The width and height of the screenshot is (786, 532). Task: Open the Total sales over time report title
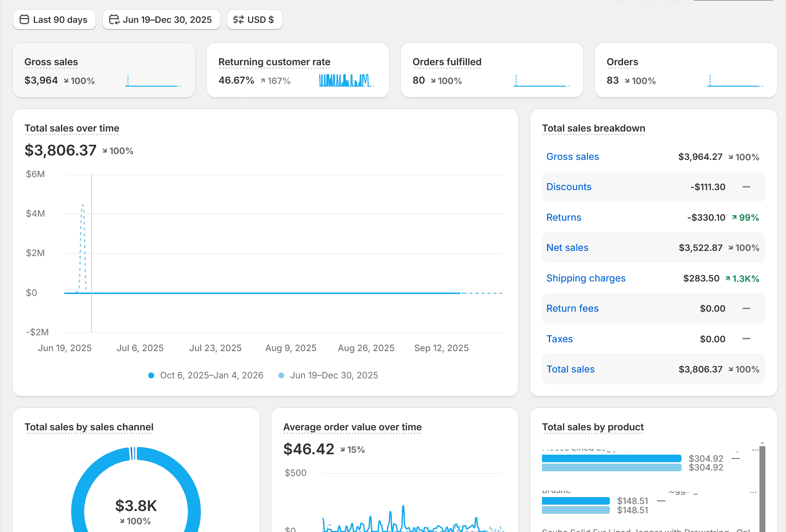click(x=72, y=128)
